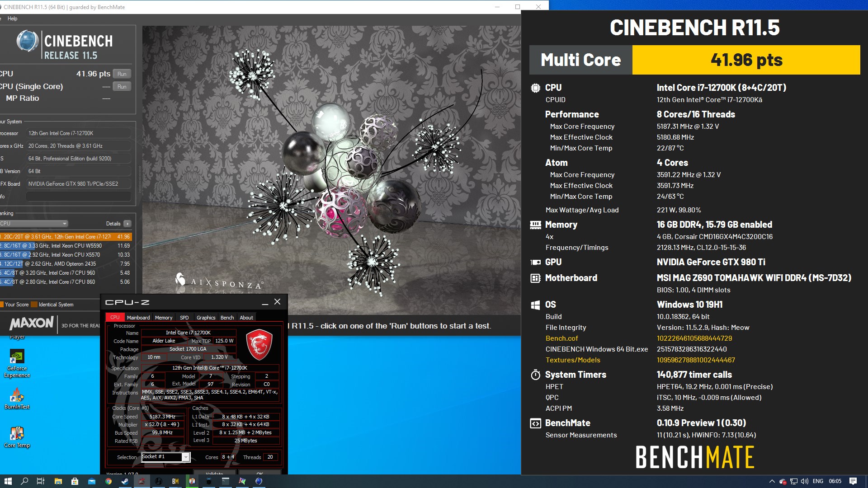868x488 pixels.
Task: Switch to CPU tab in CPU-Z
Action: click(115, 317)
